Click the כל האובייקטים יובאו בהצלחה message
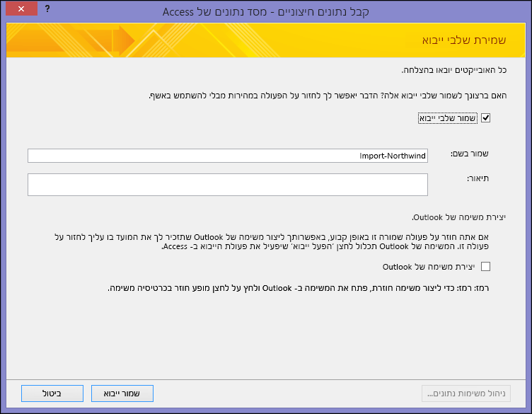This screenshot has width=532, height=414. click(x=454, y=70)
